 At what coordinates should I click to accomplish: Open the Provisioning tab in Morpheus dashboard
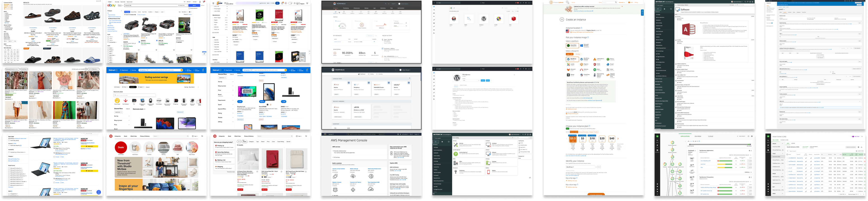(346, 8)
